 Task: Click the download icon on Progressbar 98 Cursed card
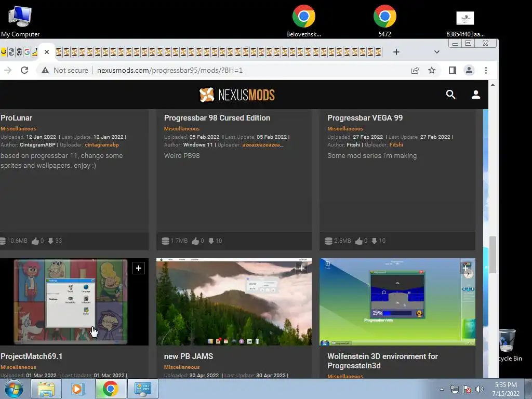[x=211, y=241]
